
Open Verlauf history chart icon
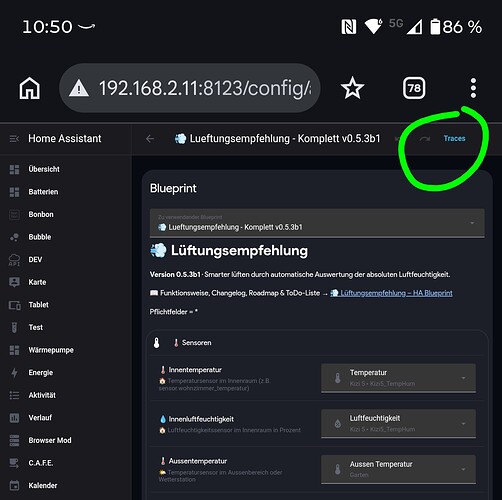pos(14,418)
